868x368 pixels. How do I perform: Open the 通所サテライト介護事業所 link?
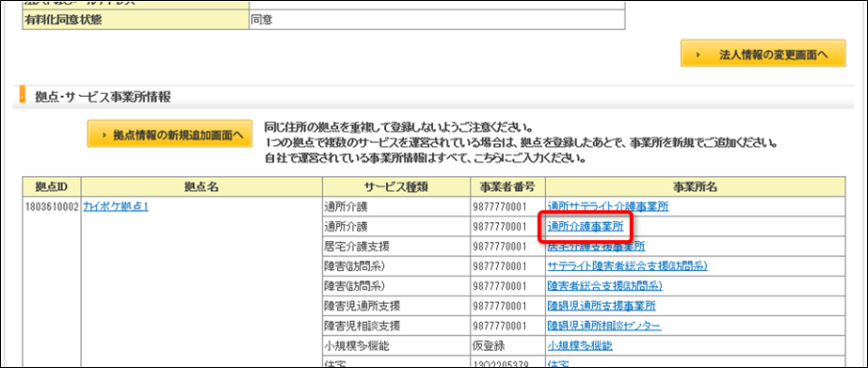(607, 207)
